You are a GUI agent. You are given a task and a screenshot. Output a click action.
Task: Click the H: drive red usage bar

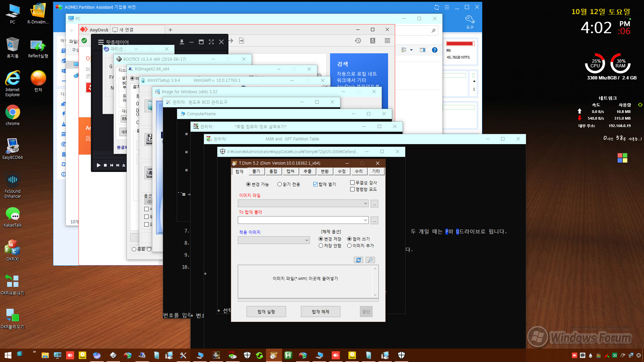(460, 44)
